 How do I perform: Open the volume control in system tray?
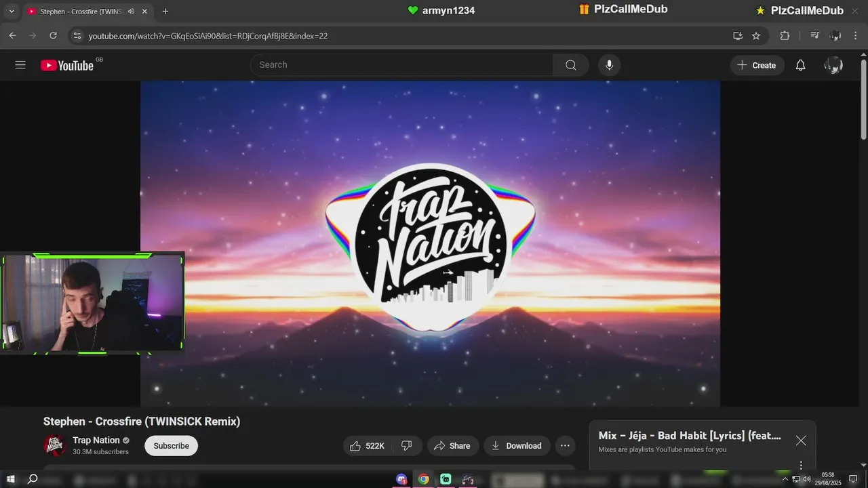coord(807,479)
